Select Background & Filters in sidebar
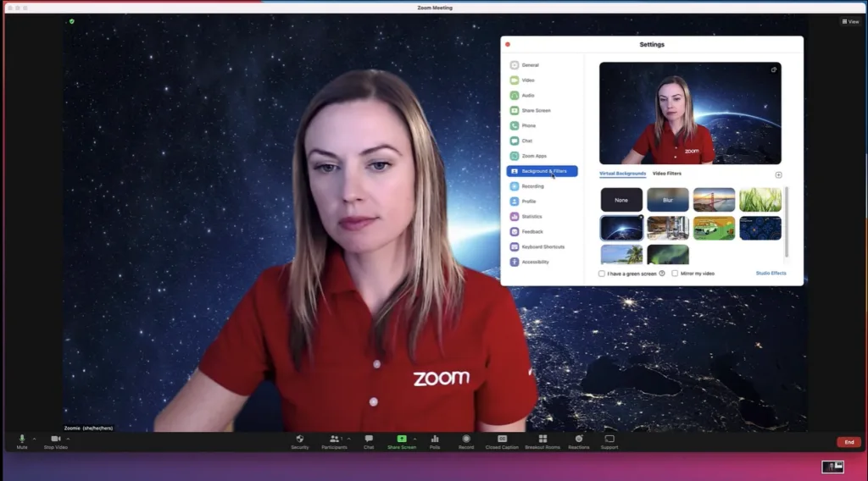The width and height of the screenshot is (868, 481). (542, 171)
